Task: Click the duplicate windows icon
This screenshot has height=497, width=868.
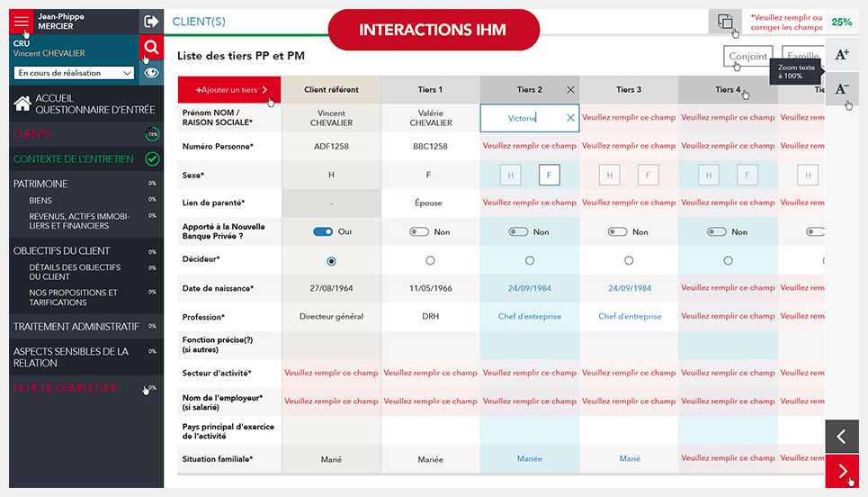Action: coord(725,22)
